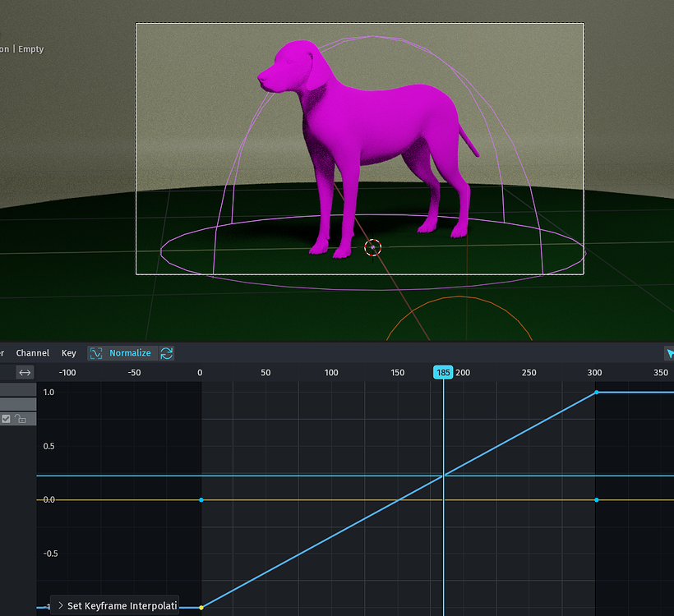Open the Channel menu
The image size is (674, 616).
pyautogui.click(x=33, y=353)
